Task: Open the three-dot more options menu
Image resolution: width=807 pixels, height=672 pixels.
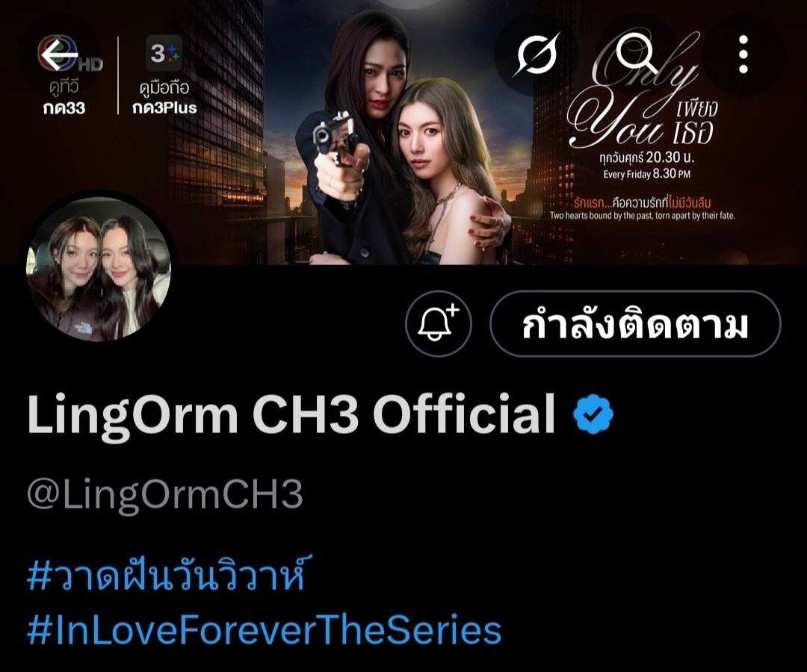Action: (x=743, y=55)
